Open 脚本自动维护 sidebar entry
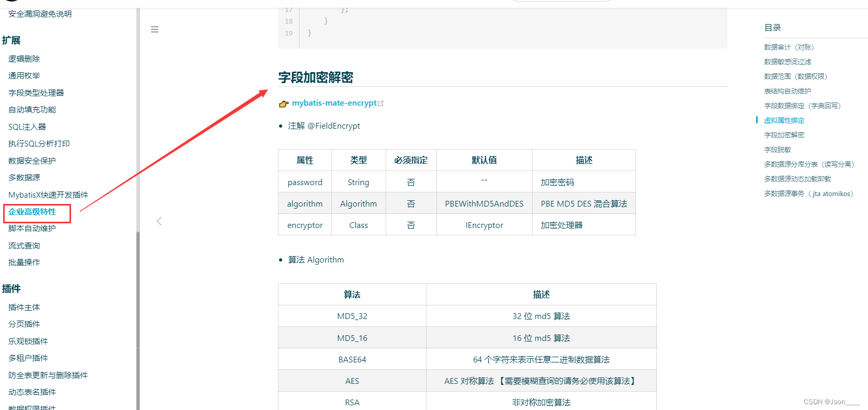868x410 pixels. click(32, 228)
